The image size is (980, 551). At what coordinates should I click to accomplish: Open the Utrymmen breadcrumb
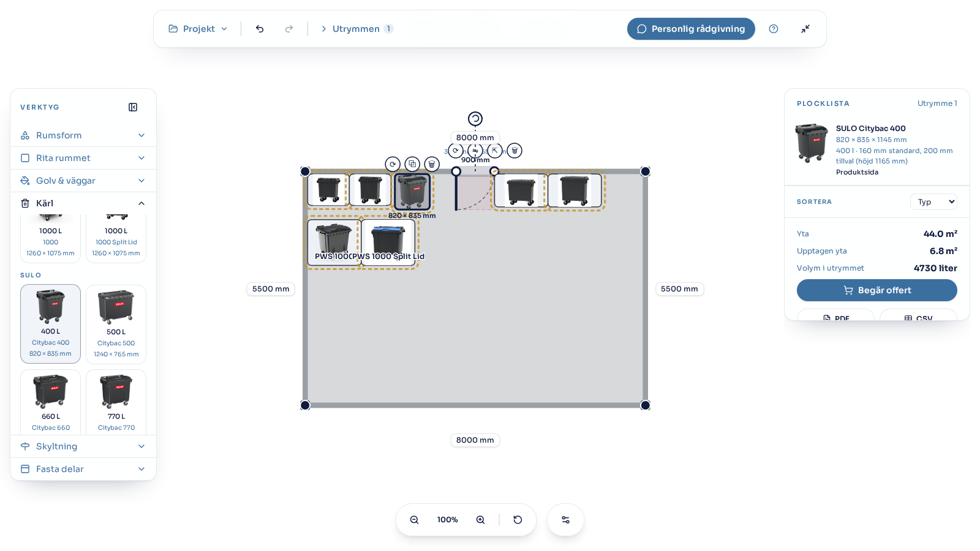356,29
